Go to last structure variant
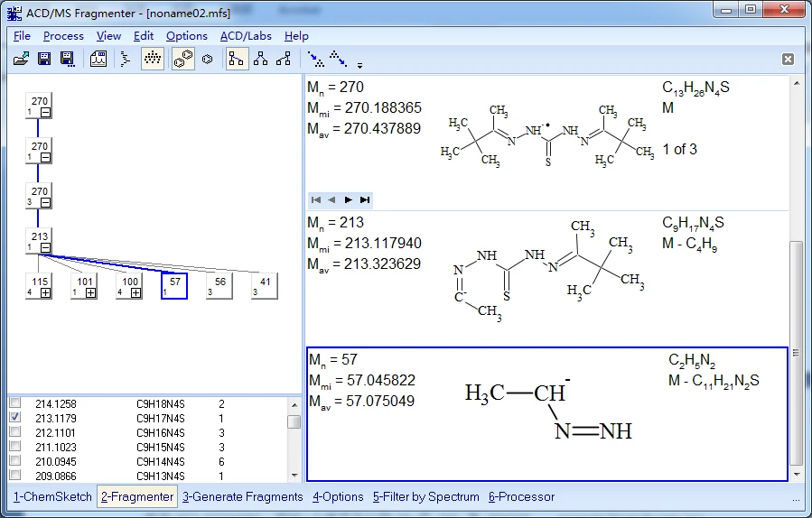Screen dimensions: 812x518 click(x=365, y=199)
